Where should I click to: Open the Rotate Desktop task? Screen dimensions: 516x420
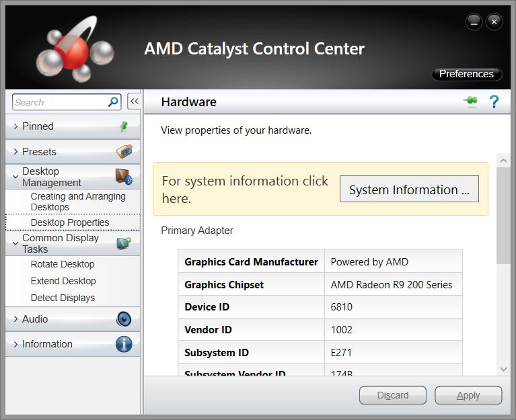pyautogui.click(x=63, y=264)
